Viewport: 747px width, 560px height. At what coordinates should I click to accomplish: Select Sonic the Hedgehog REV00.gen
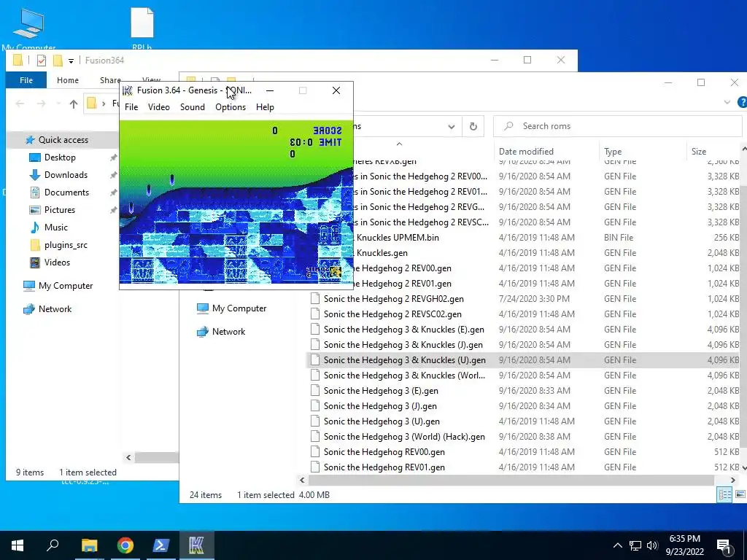(524, 452)
